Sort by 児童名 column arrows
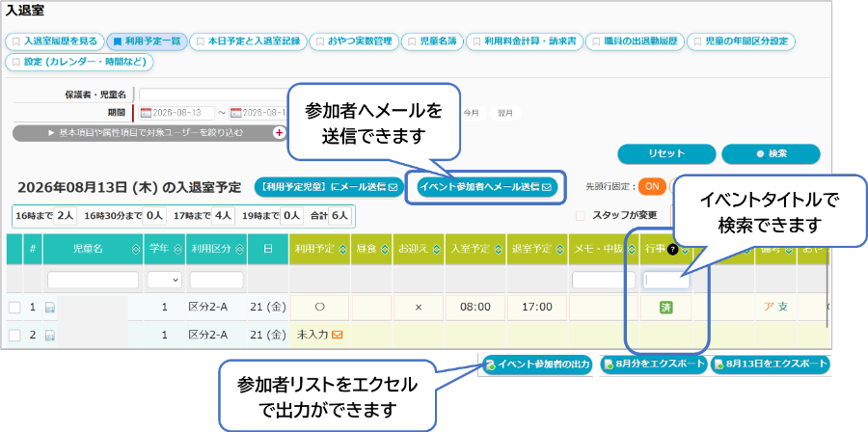The width and height of the screenshot is (868, 432). coord(136,250)
